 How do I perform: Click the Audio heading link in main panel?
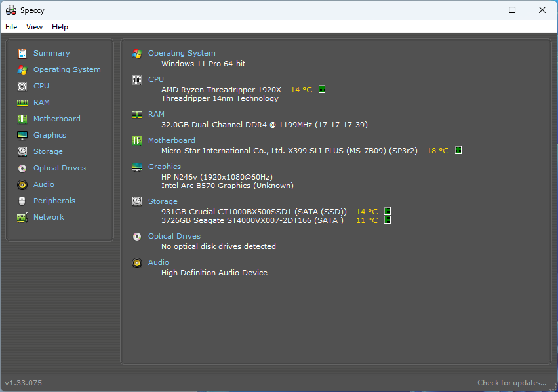159,262
